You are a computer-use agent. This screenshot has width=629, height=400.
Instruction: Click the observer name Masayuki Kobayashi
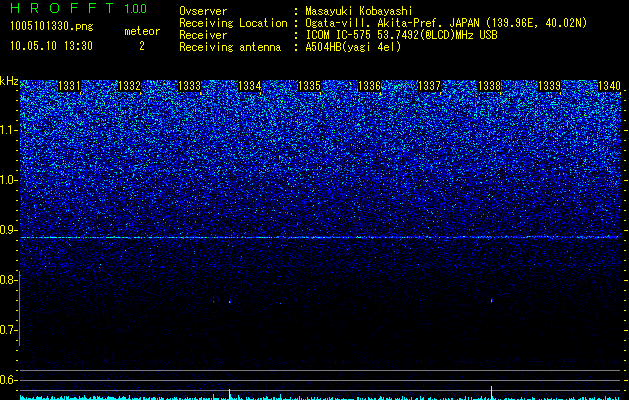click(359, 11)
